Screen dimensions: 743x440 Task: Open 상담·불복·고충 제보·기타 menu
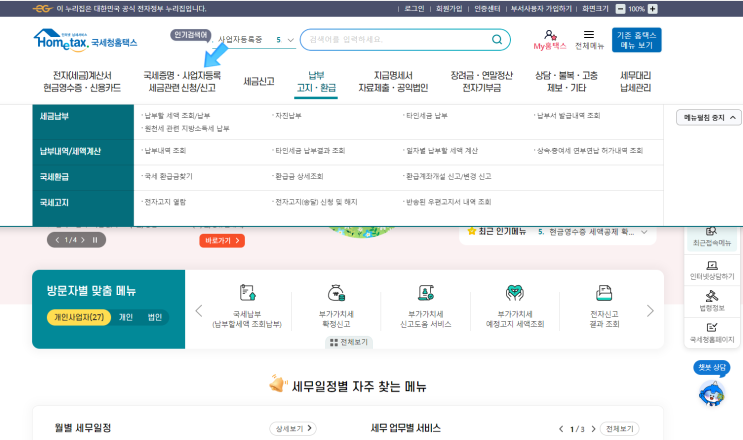click(566, 81)
